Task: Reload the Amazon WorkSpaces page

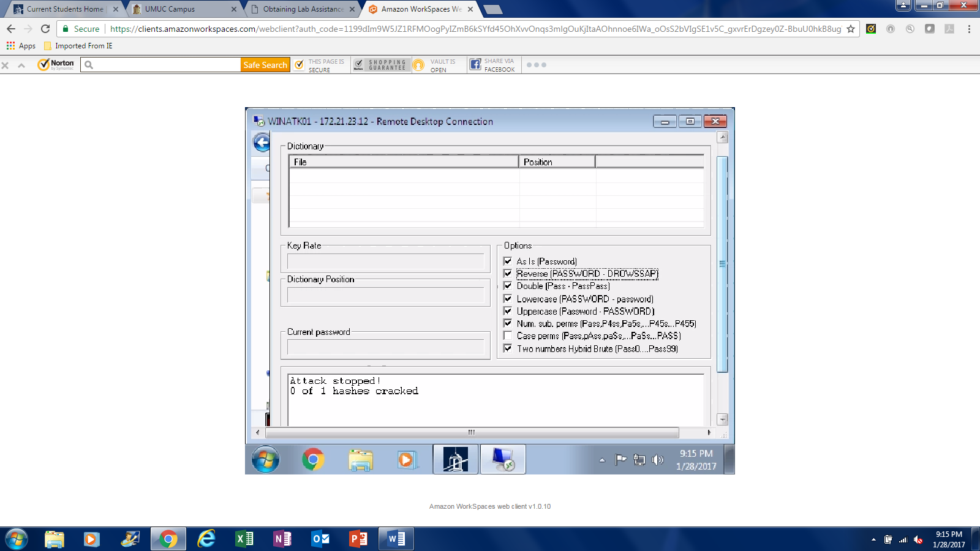Action: pos(45,29)
